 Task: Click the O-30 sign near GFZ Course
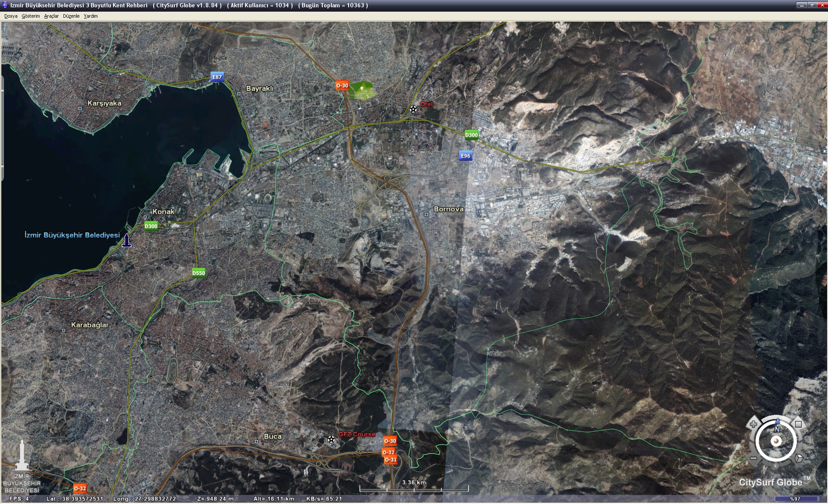[x=390, y=441]
